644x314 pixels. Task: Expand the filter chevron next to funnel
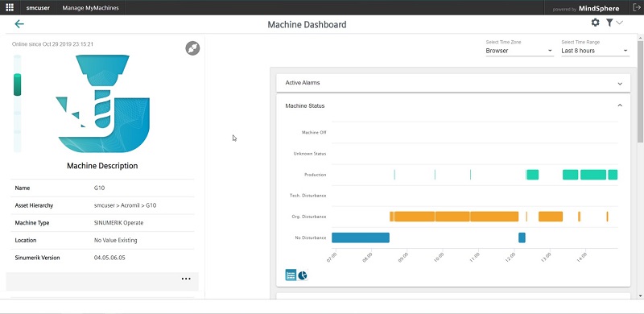619,23
